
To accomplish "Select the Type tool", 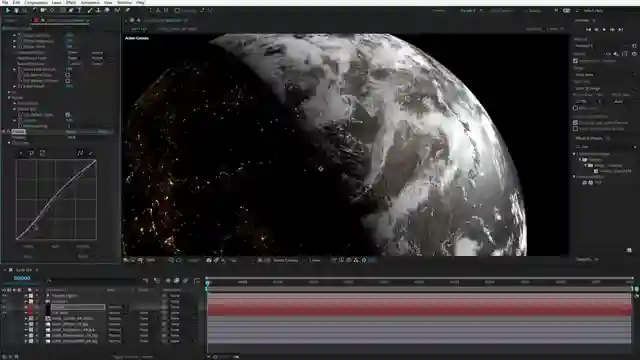I will pyautogui.click(x=80, y=10).
